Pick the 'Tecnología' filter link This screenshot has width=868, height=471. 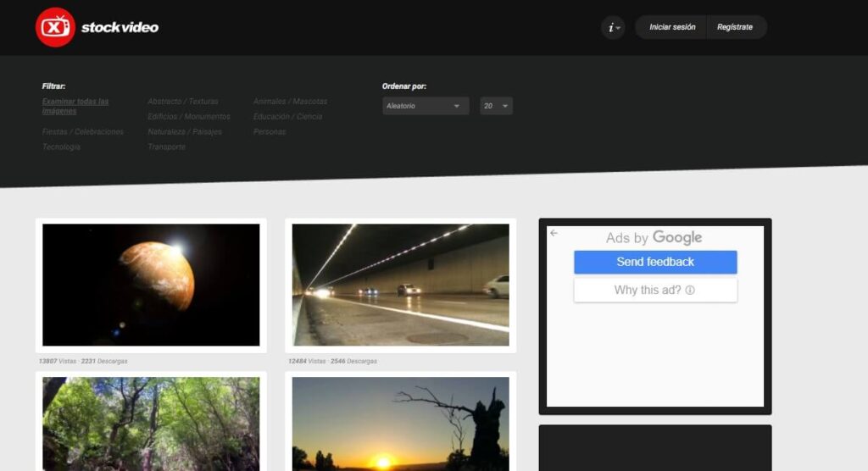[62, 147]
